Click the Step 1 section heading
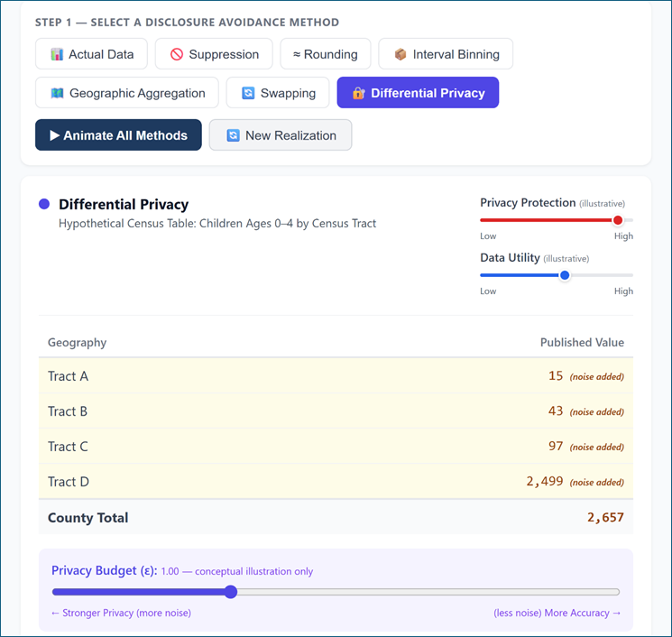 187,23
